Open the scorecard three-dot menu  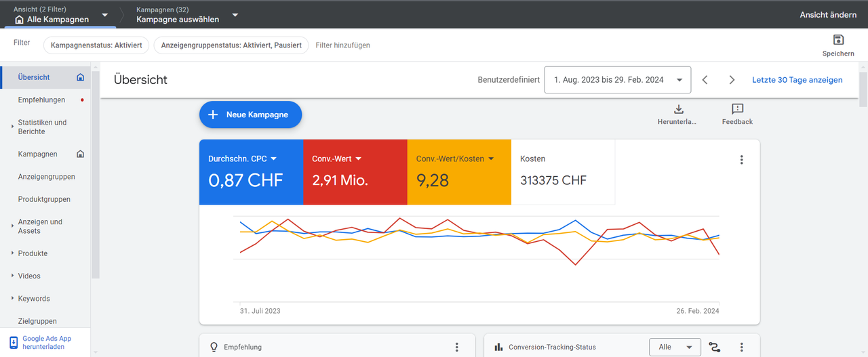(x=741, y=160)
